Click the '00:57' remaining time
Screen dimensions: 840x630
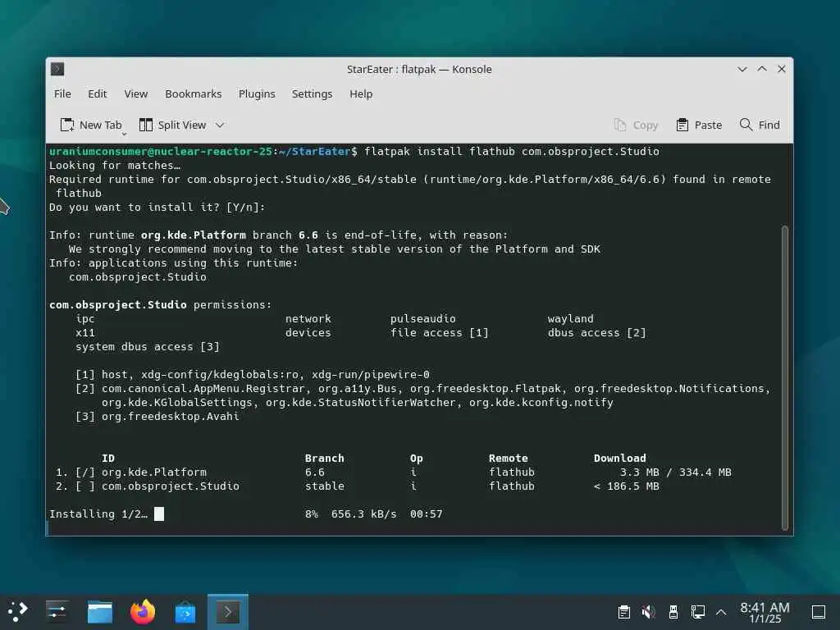click(427, 514)
